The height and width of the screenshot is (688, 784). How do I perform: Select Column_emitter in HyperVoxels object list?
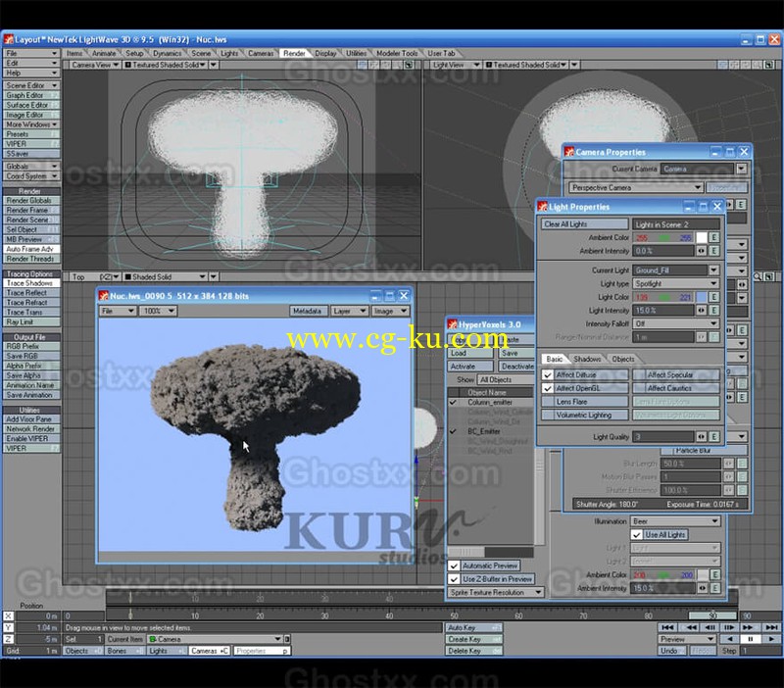pos(490,403)
